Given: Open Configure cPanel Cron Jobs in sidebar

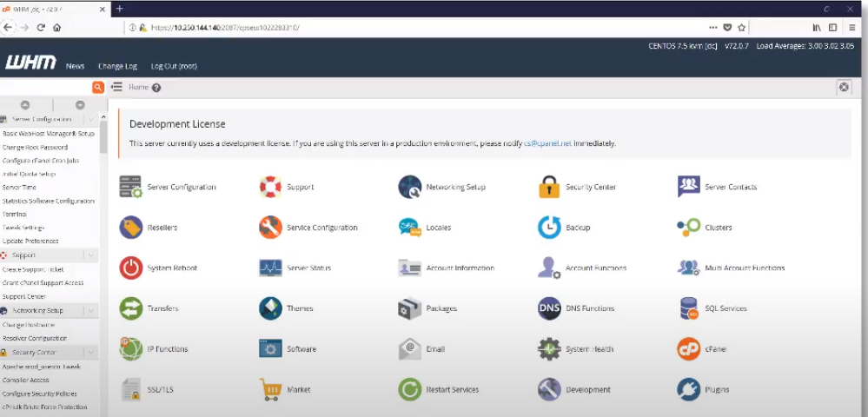Looking at the screenshot, I should [x=41, y=161].
